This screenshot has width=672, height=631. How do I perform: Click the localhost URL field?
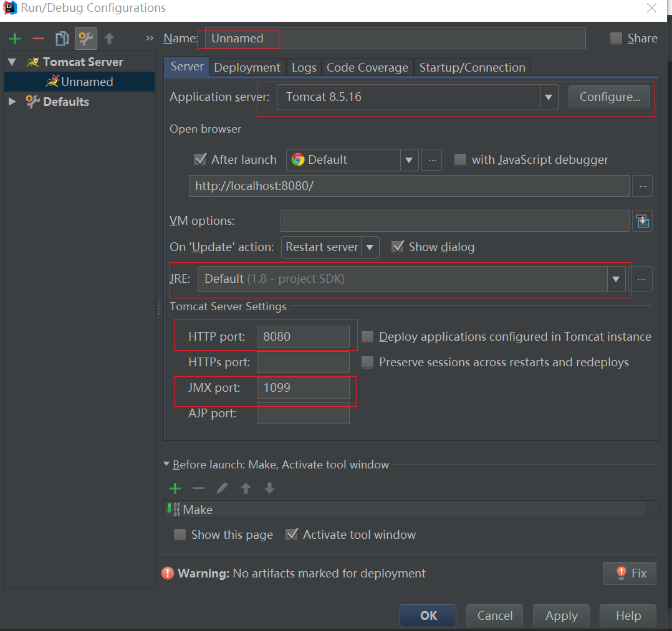409,186
